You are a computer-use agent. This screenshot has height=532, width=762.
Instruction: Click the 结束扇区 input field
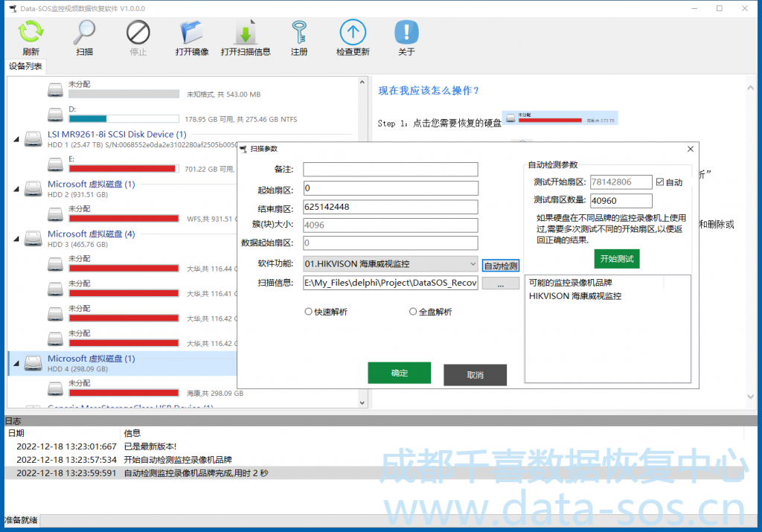390,207
